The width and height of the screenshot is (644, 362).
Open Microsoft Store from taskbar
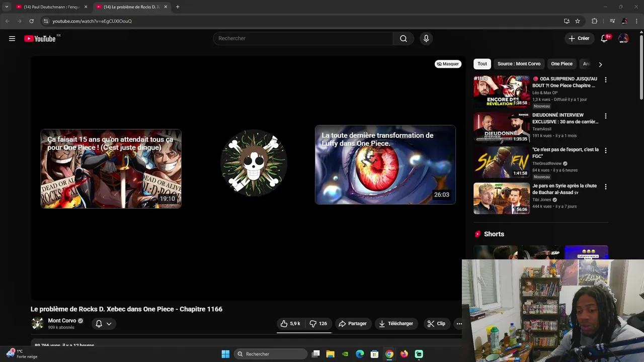(374, 354)
